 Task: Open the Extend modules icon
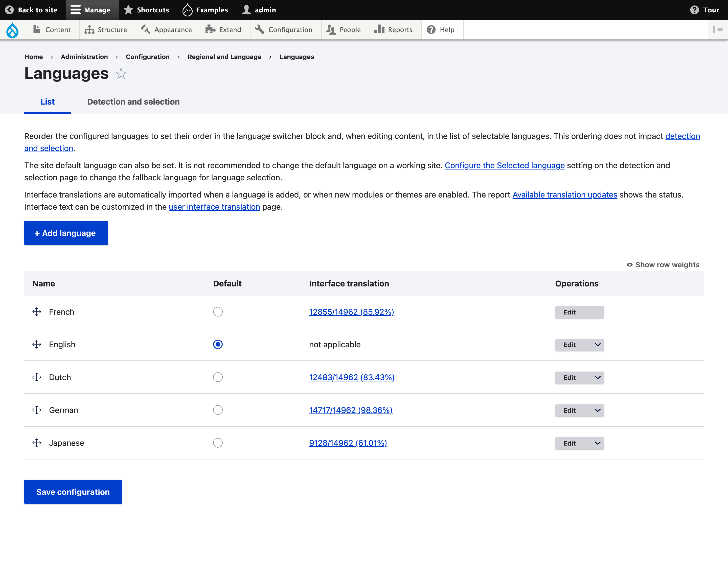point(210,29)
